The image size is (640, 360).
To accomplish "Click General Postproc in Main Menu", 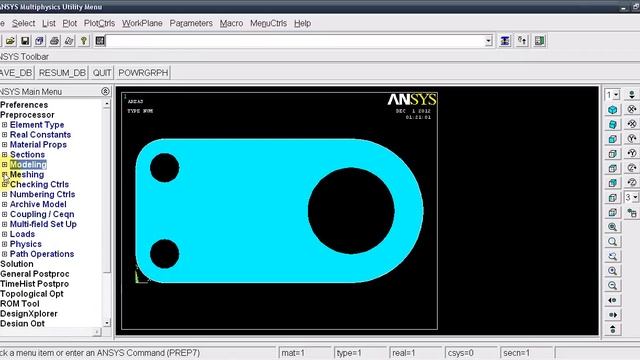I will click(35, 274).
